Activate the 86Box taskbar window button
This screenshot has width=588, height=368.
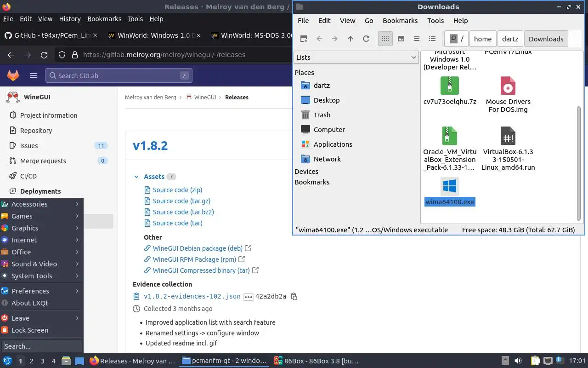(315, 361)
